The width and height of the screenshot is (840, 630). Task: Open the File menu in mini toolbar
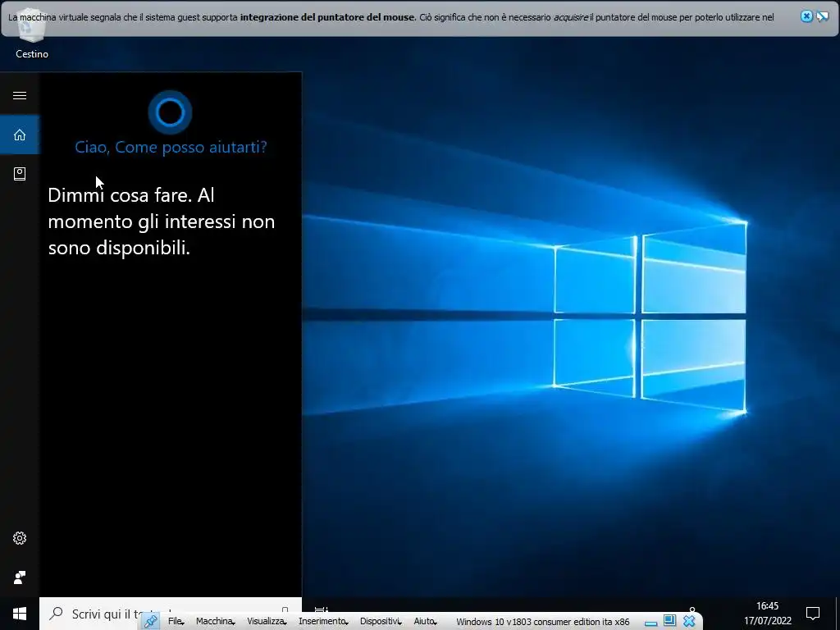pos(176,622)
